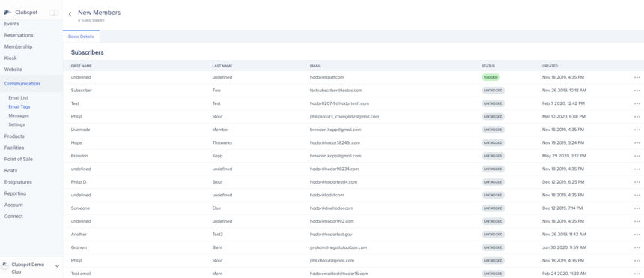This screenshot has width=644, height=278.
Task: Click the EMAIL column header
Action: click(315, 66)
